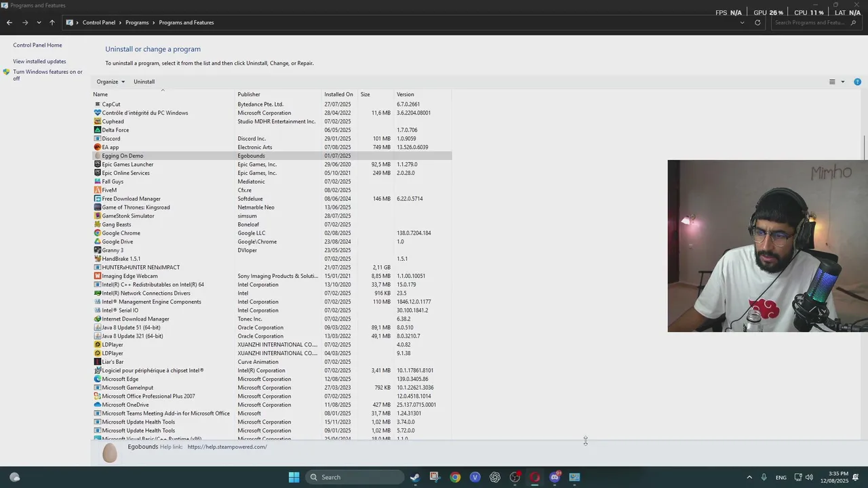868x488 pixels.
Task: Select the Google Drive program icon
Action: click(97, 242)
